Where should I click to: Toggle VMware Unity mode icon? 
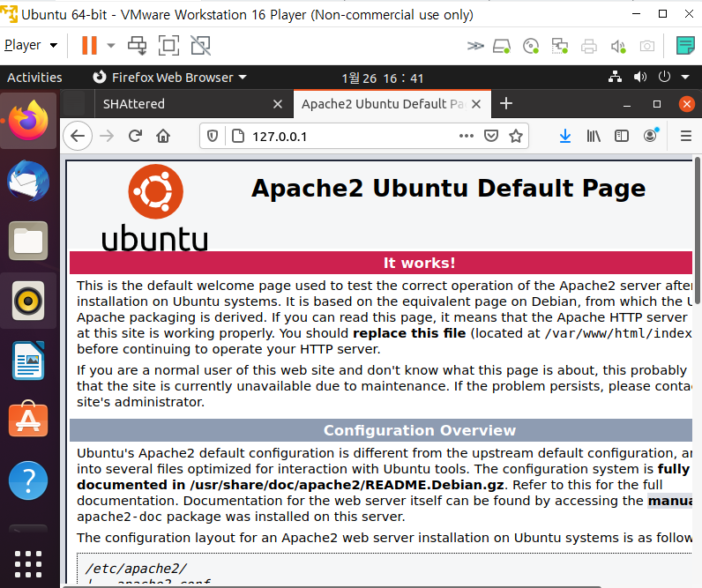200,45
